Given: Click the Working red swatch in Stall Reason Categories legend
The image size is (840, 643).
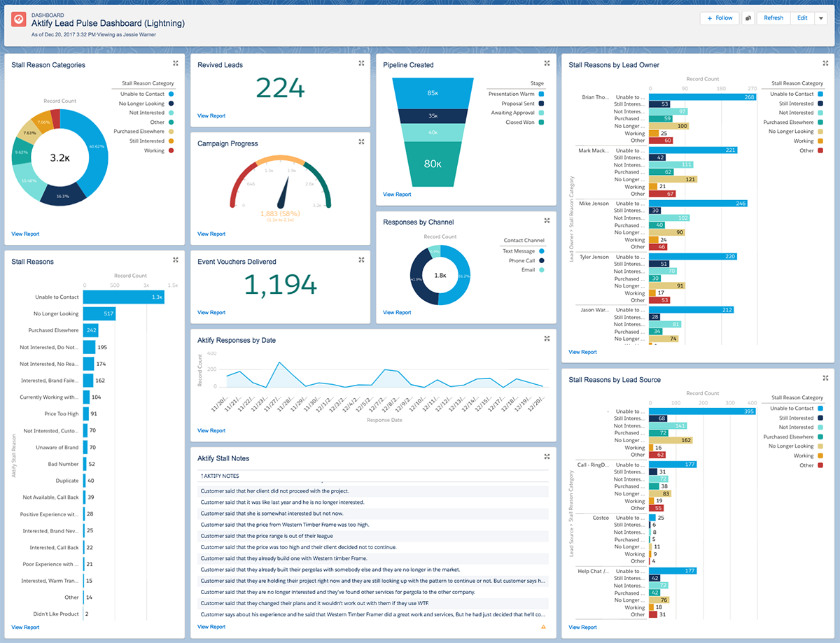Looking at the screenshot, I should (171, 150).
